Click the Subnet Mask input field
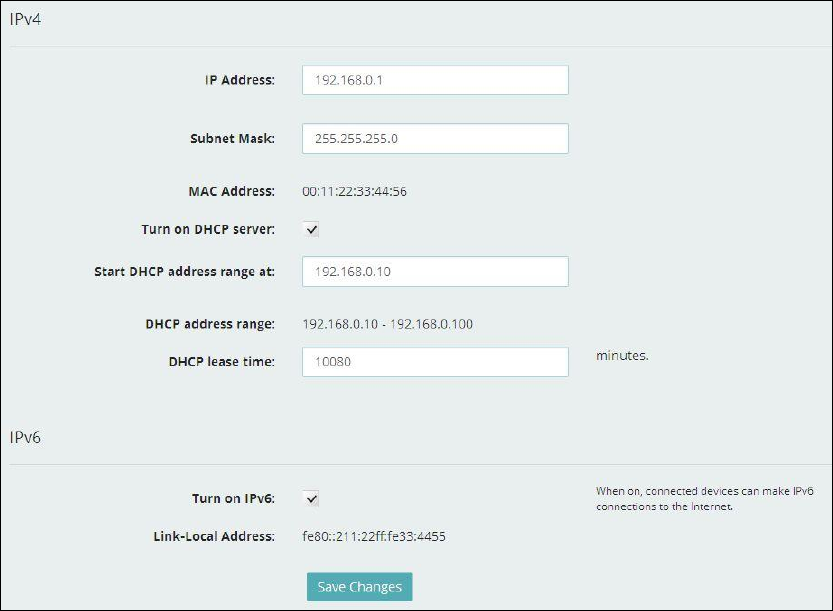The height and width of the screenshot is (611, 833). click(x=435, y=139)
